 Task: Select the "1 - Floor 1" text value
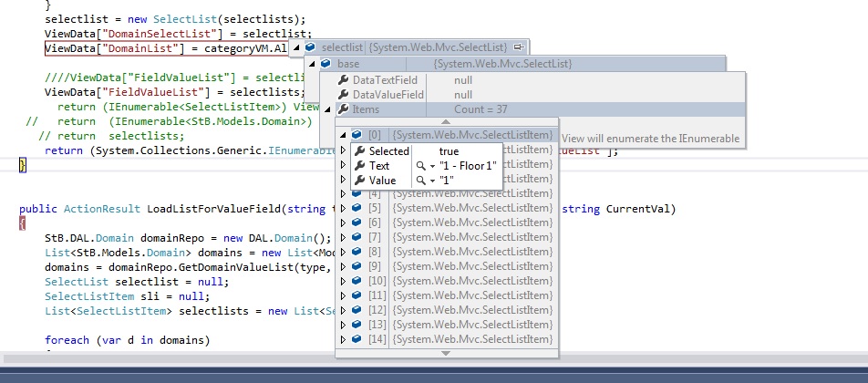[469, 165]
